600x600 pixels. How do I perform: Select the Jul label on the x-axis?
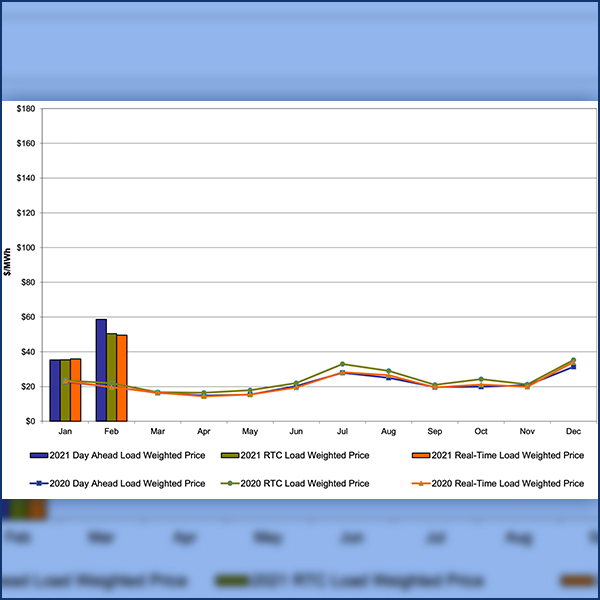[x=342, y=432]
